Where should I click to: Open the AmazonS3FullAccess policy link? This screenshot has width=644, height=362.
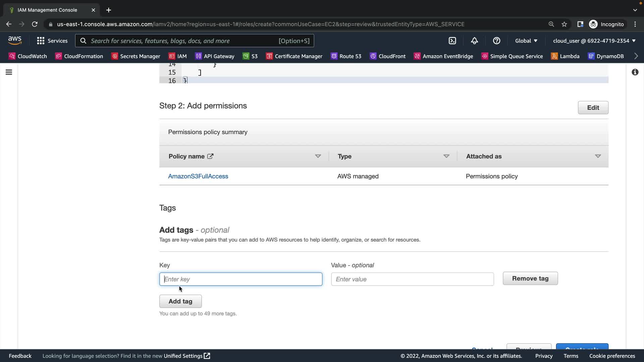(198, 176)
